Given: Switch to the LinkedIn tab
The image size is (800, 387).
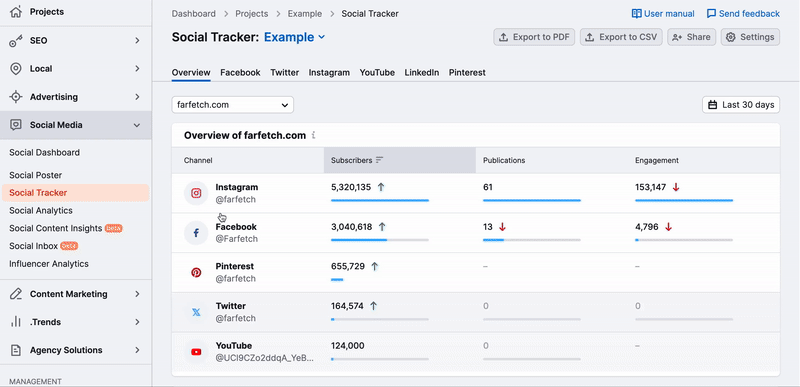Looking at the screenshot, I should point(422,72).
